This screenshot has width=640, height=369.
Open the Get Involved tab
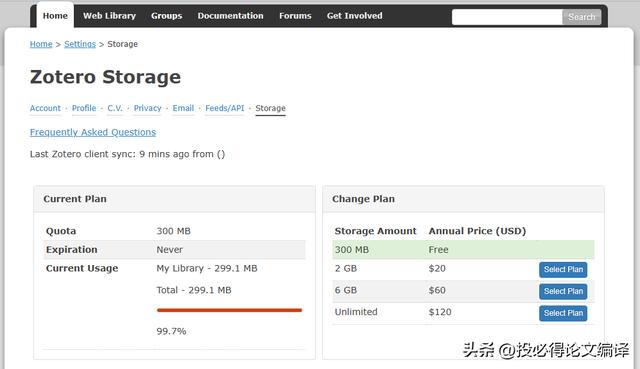click(354, 16)
